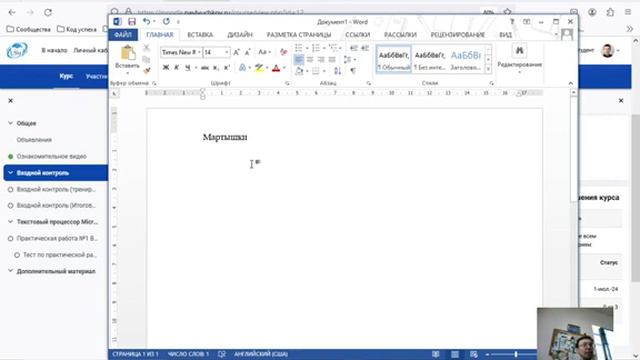The width and height of the screenshot is (640, 360).
Task: Open the multilevel list dropdown
Action: click(340, 48)
